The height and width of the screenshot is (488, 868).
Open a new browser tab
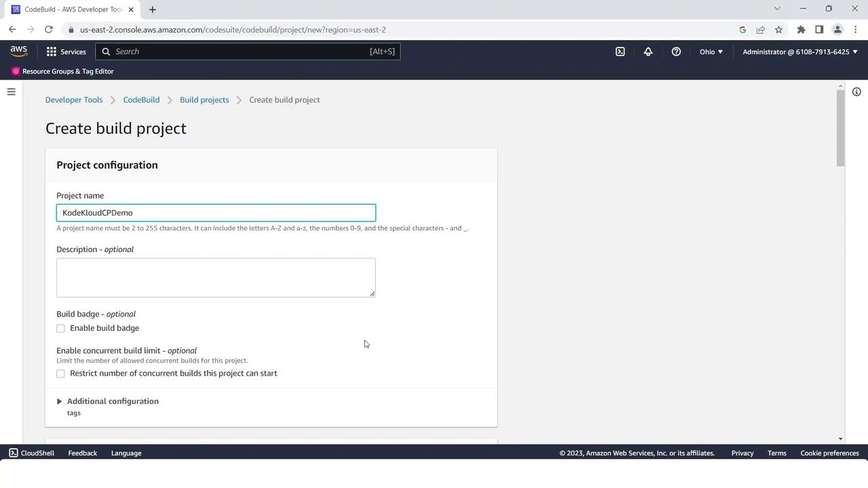pos(153,9)
